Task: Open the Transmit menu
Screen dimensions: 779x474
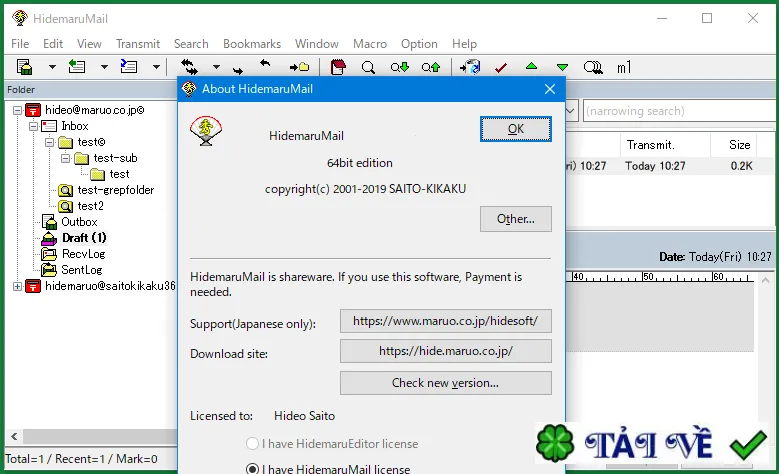Action: coord(138,44)
